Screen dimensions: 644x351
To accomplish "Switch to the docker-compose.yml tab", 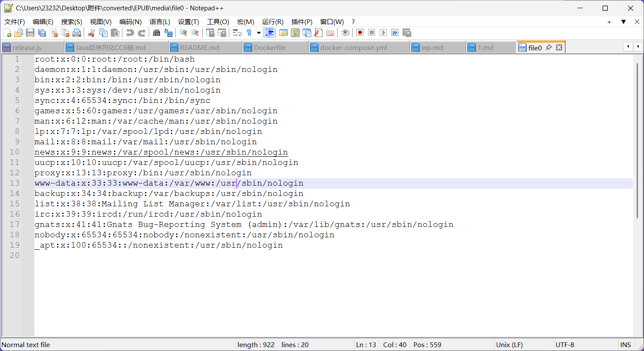I will pos(353,48).
